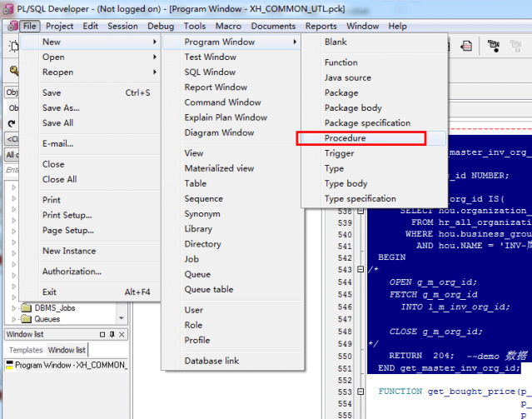Click Sequence in New submenu
The image size is (532, 419).
231,198
